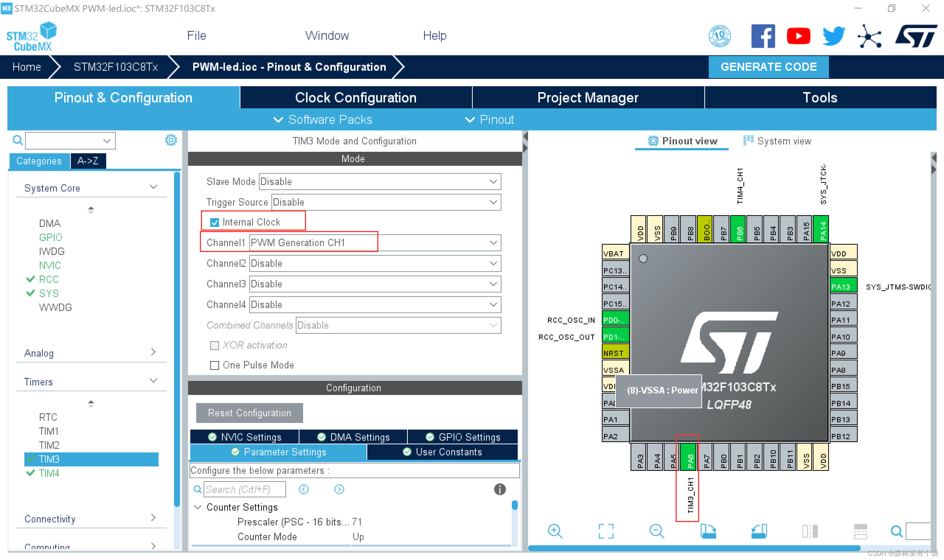The image size is (944, 560).
Task: Click the Reset Configuration button
Action: (x=247, y=413)
